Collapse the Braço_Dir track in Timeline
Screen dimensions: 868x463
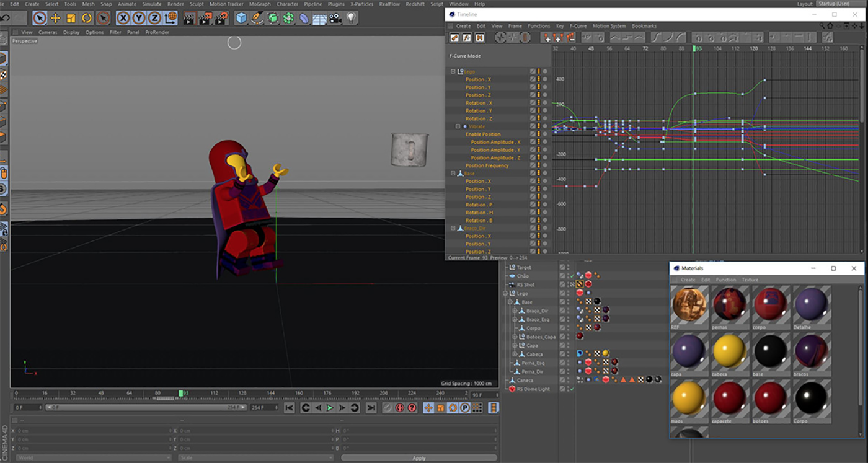point(453,228)
